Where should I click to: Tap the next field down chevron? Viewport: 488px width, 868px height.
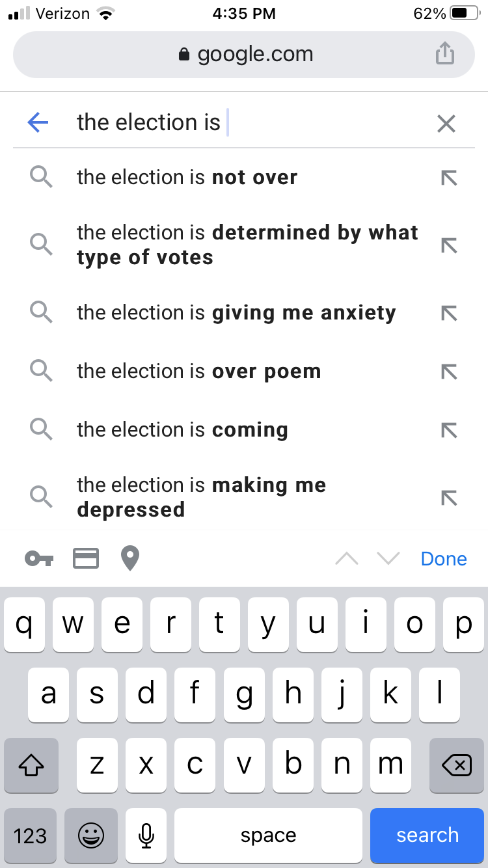[x=388, y=559]
